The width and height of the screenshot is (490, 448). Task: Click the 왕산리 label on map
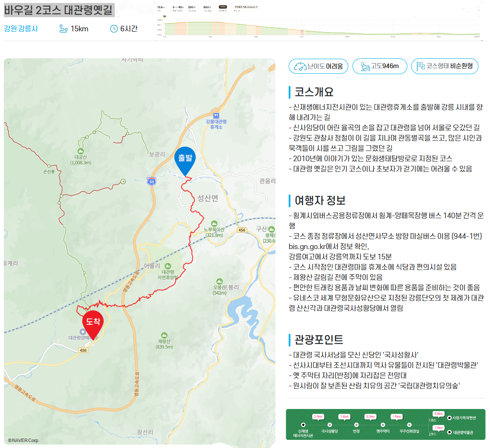point(145,432)
